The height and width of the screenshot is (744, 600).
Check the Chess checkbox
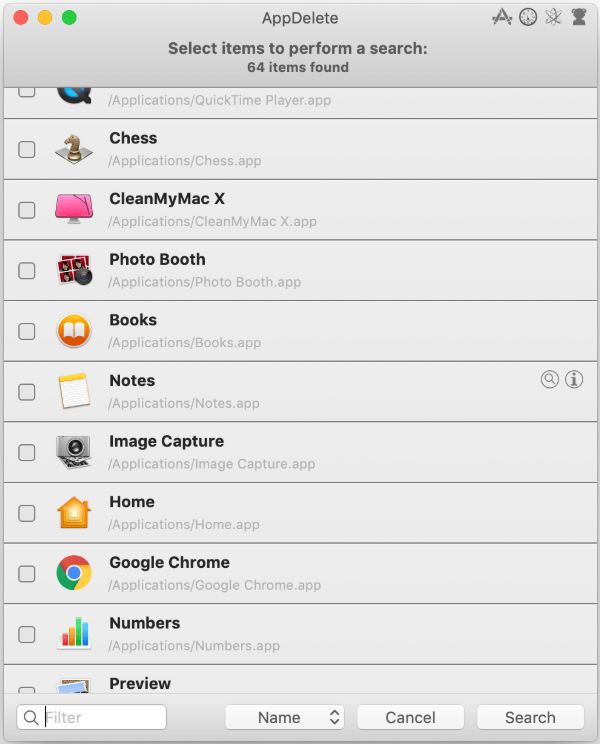(x=27, y=149)
